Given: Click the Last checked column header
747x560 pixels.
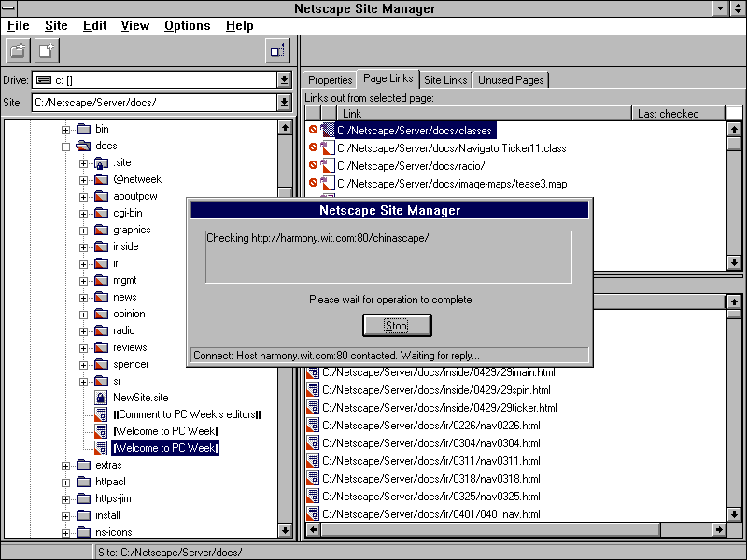Looking at the screenshot, I should [x=678, y=113].
